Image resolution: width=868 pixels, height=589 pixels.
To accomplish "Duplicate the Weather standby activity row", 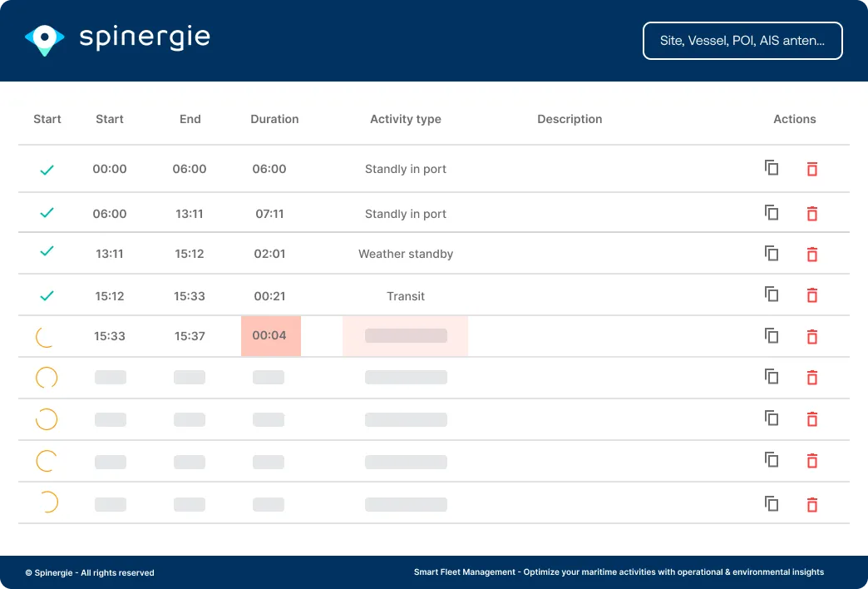I will [772, 254].
